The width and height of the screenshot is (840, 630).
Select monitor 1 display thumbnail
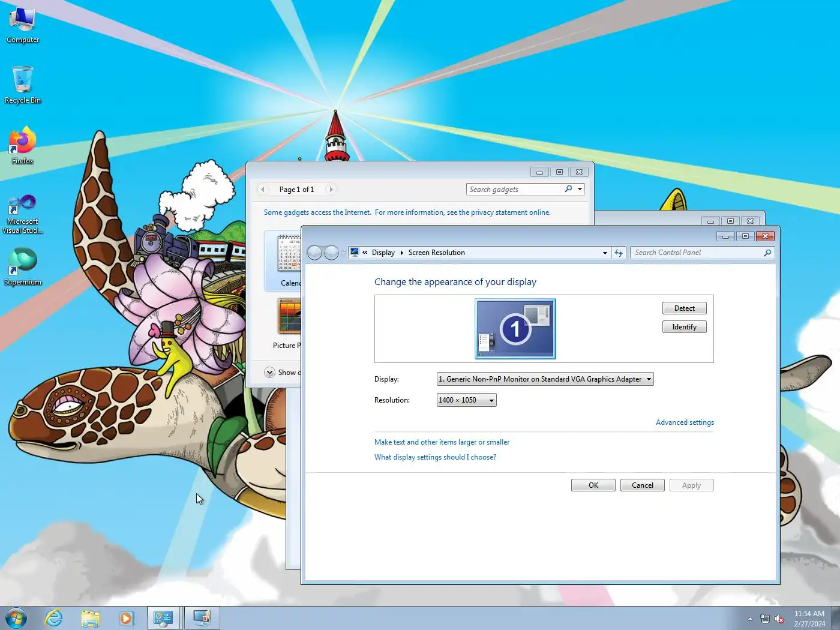[x=515, y=329]
